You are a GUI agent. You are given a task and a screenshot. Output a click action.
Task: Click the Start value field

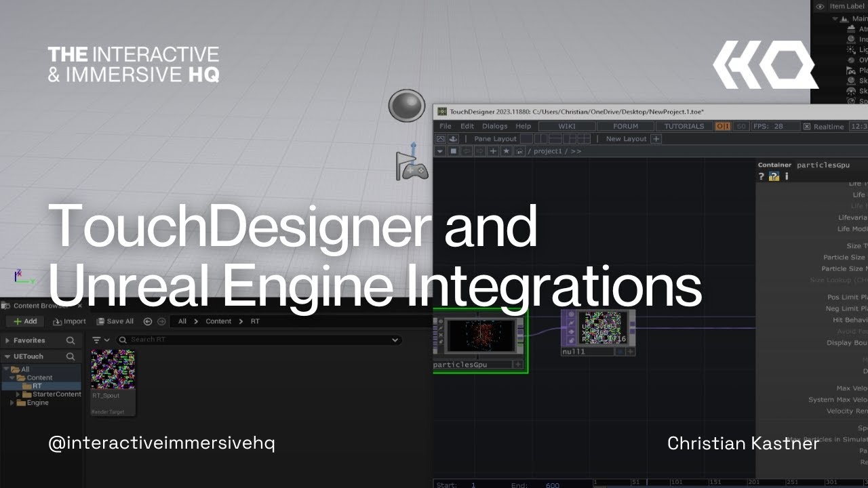coord(473,485)
